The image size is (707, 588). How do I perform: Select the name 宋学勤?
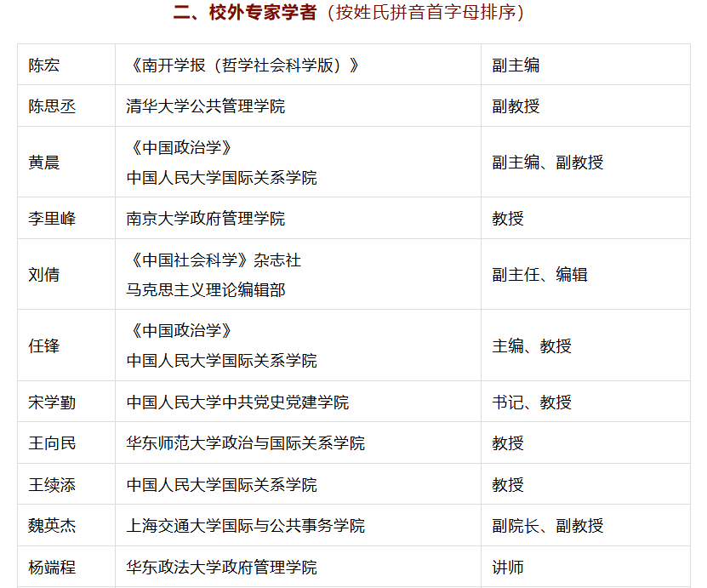pyautogui.click(x=52, y=402)
